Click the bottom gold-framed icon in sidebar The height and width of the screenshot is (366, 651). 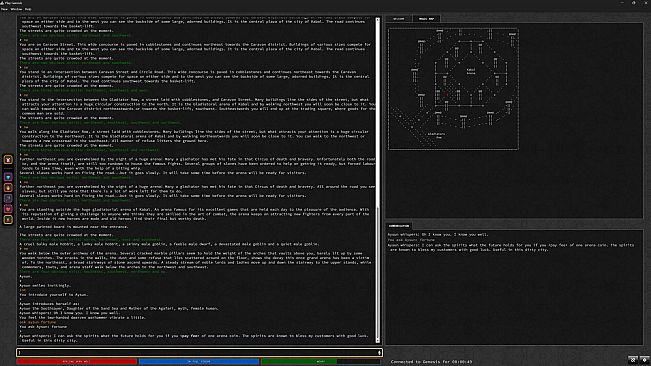pyautogui.click(x=8, y=220)
